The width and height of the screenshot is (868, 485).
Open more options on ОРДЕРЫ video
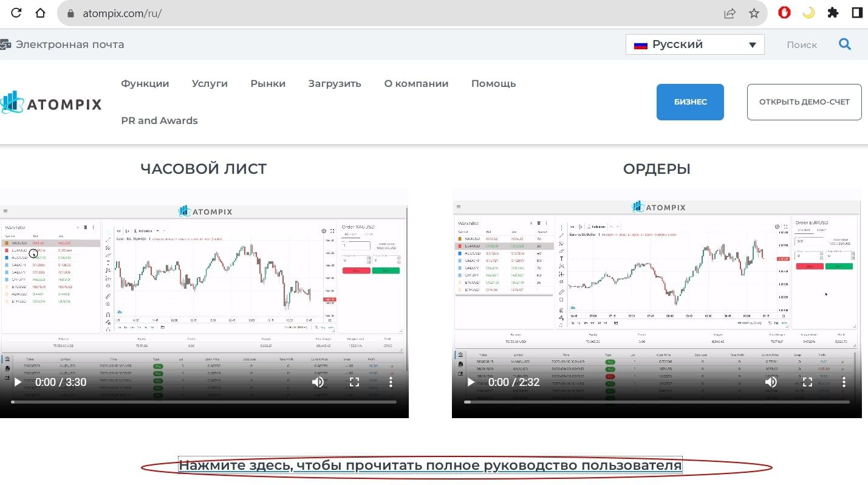tap(844, 382)
